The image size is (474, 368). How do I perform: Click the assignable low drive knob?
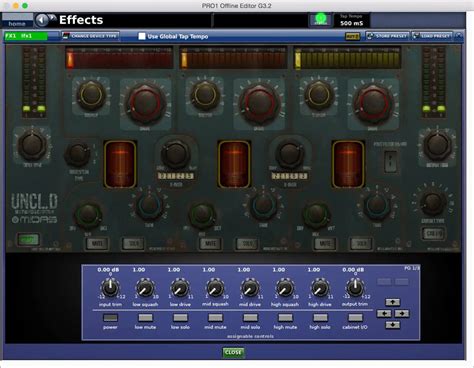point(180,288)
